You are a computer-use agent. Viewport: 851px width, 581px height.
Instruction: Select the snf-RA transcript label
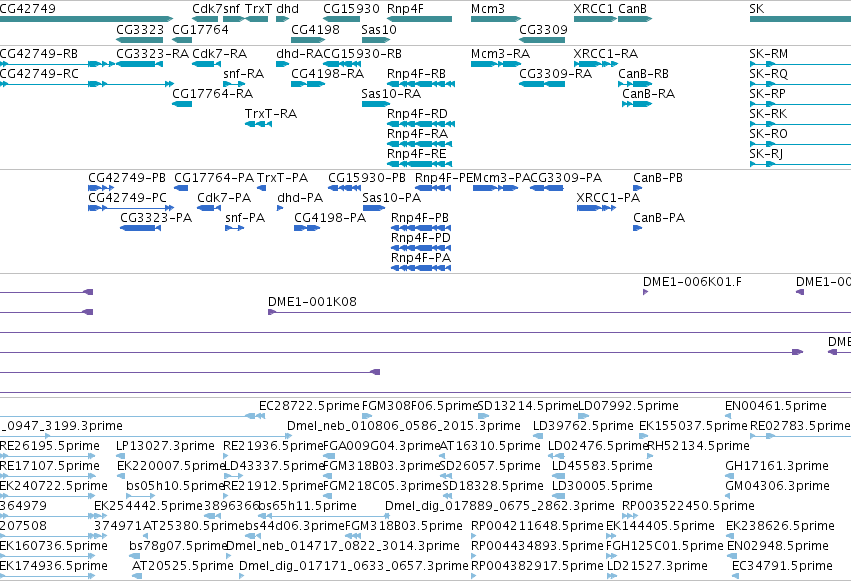[243, 74]
